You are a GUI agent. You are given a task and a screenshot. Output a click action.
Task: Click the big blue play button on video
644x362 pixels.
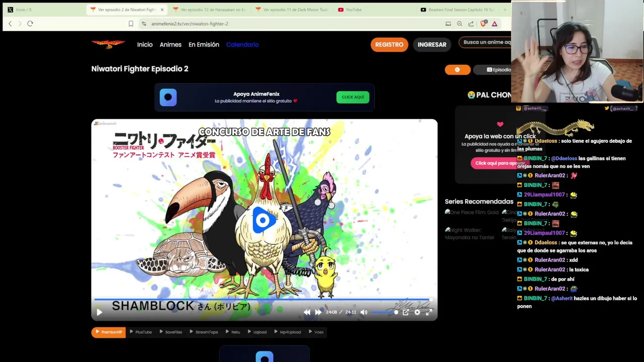264,220
